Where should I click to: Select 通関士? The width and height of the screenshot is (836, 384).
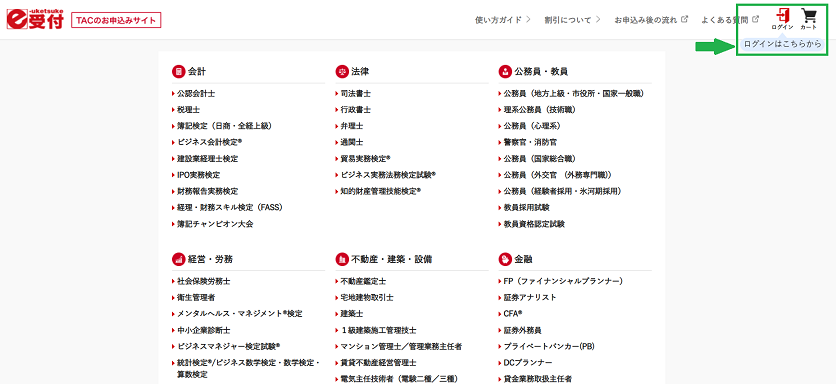point(352,142)
